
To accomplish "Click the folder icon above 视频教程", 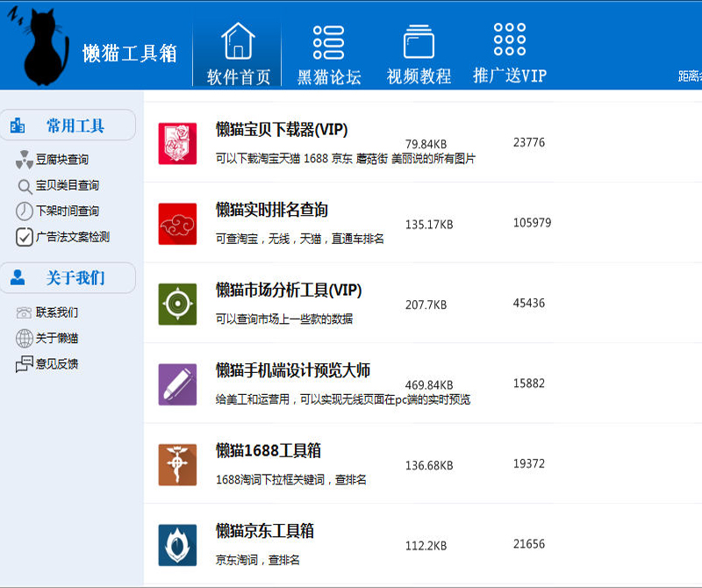I will point(419,41).
